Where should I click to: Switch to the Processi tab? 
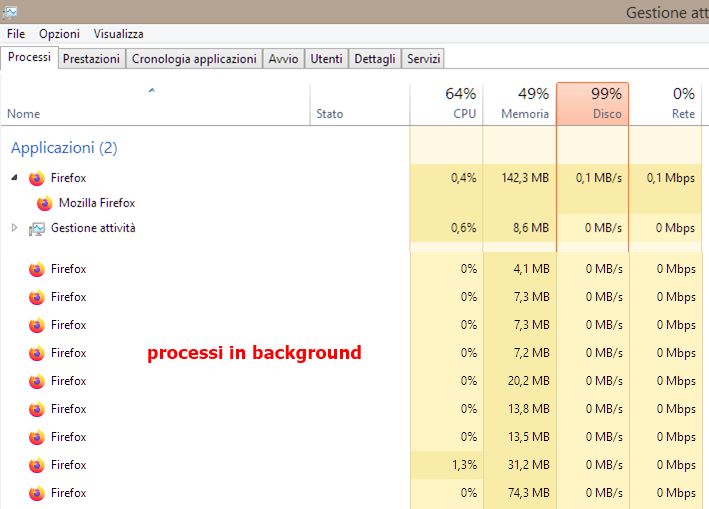[x=29, y=57]
